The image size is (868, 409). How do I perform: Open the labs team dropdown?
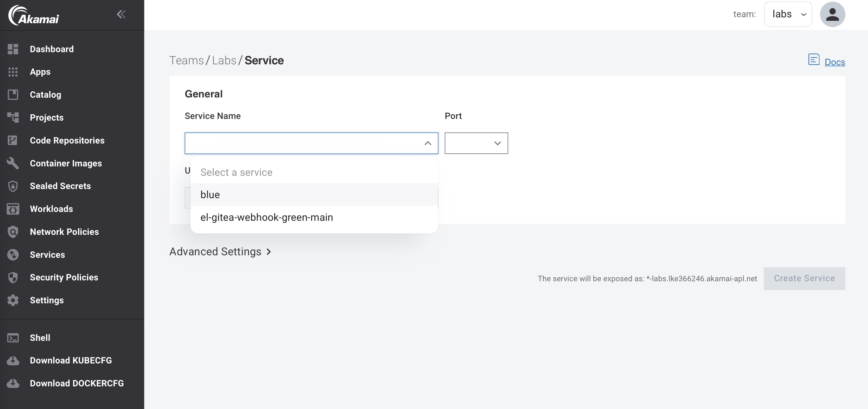point(787,14)
